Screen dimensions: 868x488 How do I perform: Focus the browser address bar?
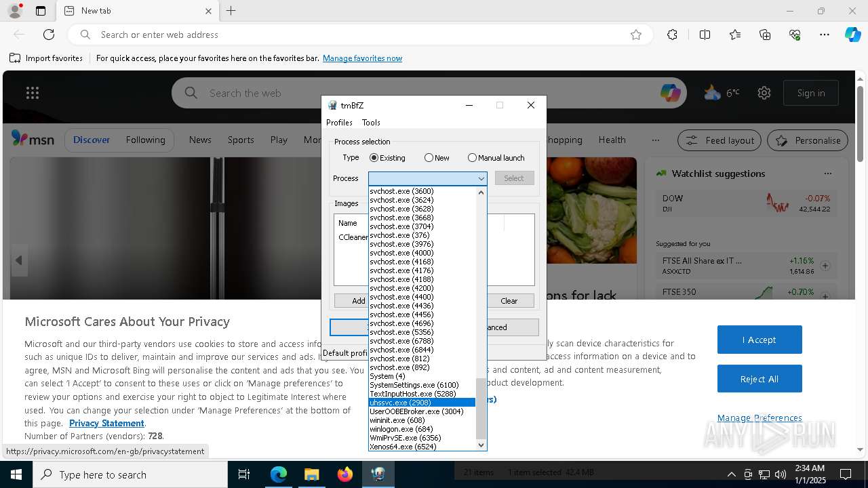pos(359,35)
